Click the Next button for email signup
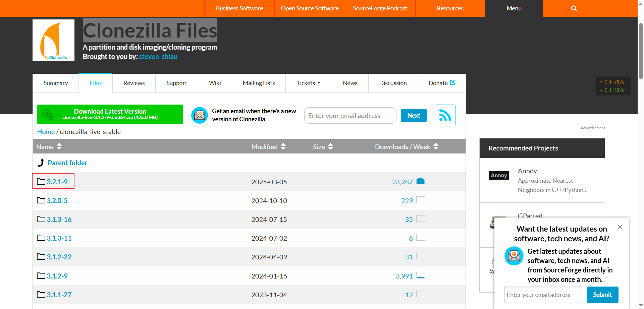Viewport: 644px width, 309px height. [x=414, y=116]
